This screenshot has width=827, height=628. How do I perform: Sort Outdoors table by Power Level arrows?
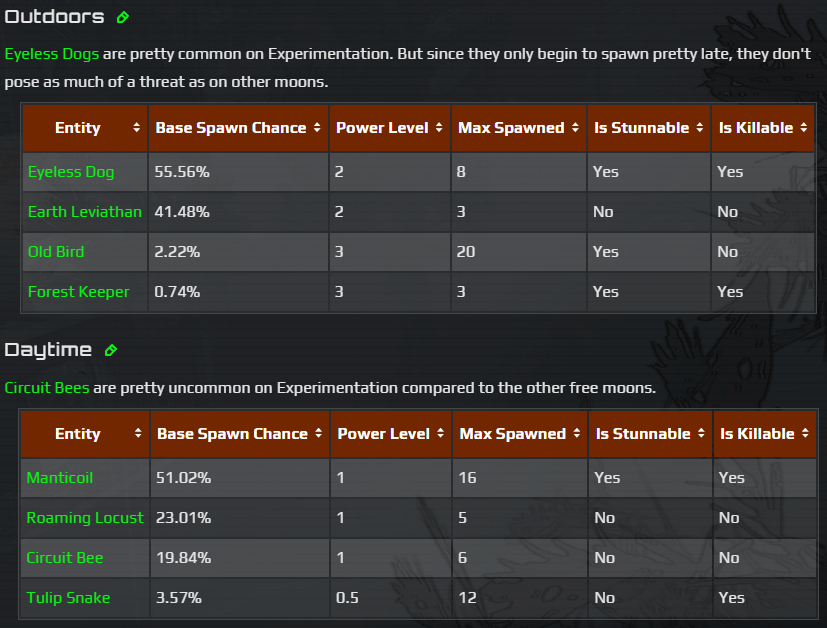439,128
